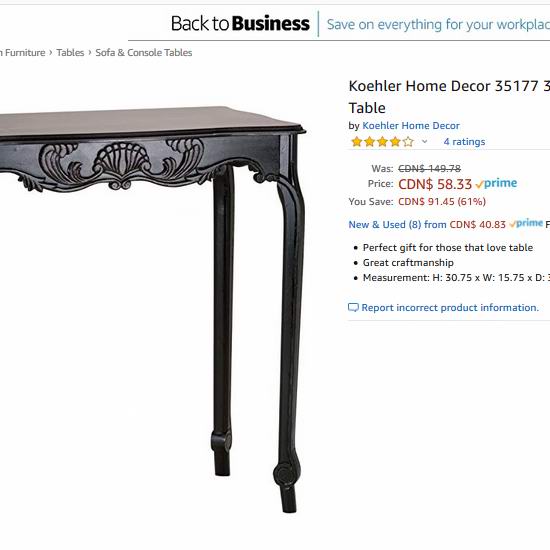Click the Prime badge in New & Used line
Image resolution: width=550 pixels, height=550 pixels.
(526, 223)
